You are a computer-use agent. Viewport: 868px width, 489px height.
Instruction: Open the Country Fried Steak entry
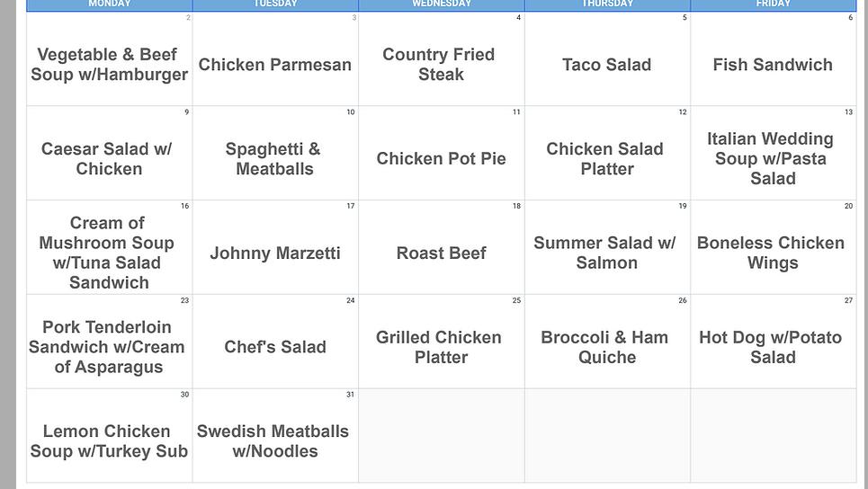(x=441, y=65)
